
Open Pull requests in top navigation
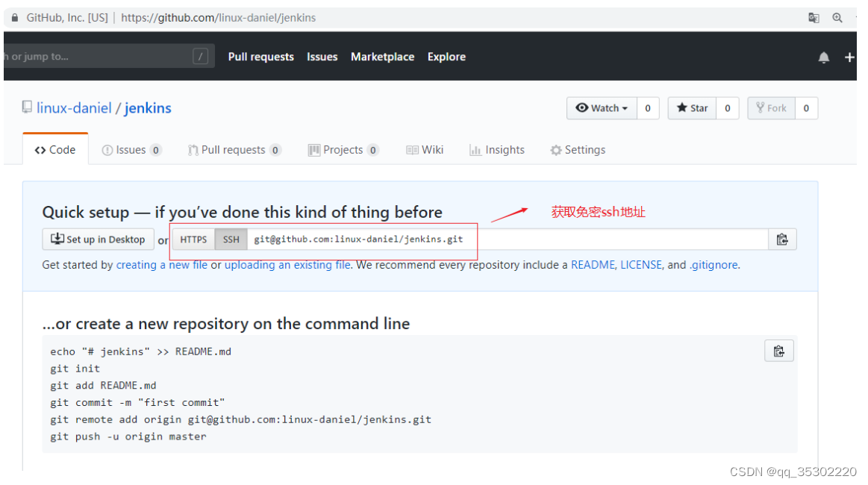pyautogui.click(x=260, y=57)
